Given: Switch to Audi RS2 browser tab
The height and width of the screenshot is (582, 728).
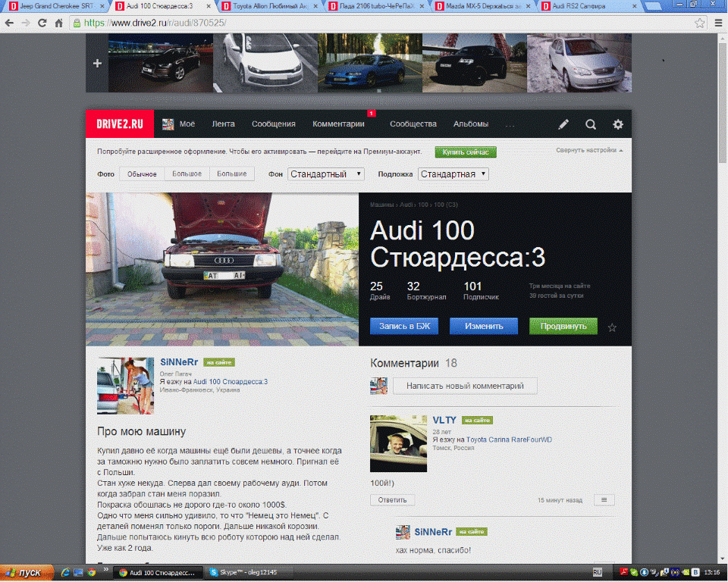Looking at the screenshot, I should (x=590, y=6).
